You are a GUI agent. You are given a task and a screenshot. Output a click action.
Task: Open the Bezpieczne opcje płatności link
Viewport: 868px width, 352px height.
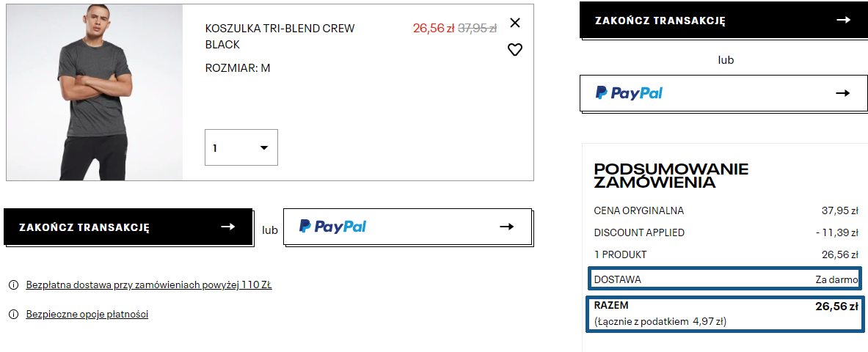87,315
